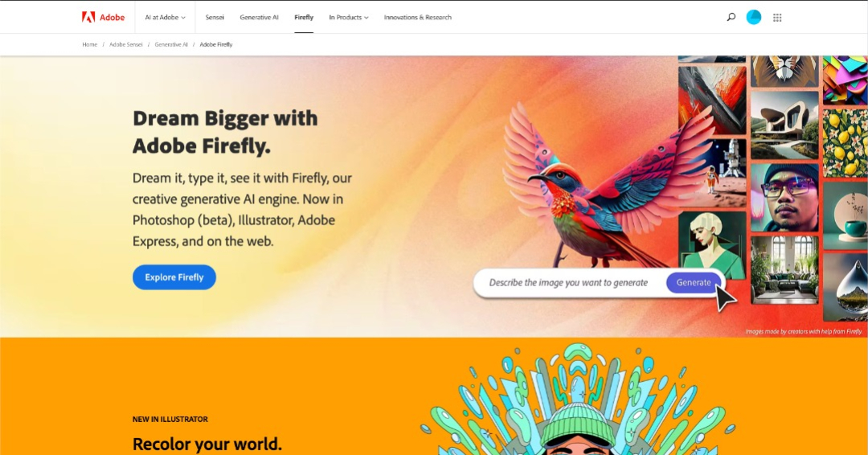
Task: Go to the Generative AI nav item
Action: point(259,17)
